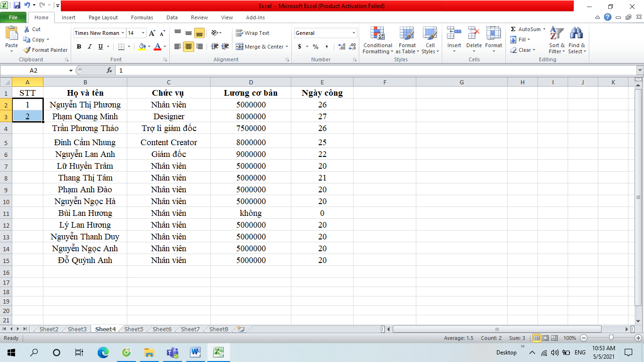Open the Copy dropdown arrow
Screen dimensions: 644x362
pyautogui.click(x=48, y=40)
